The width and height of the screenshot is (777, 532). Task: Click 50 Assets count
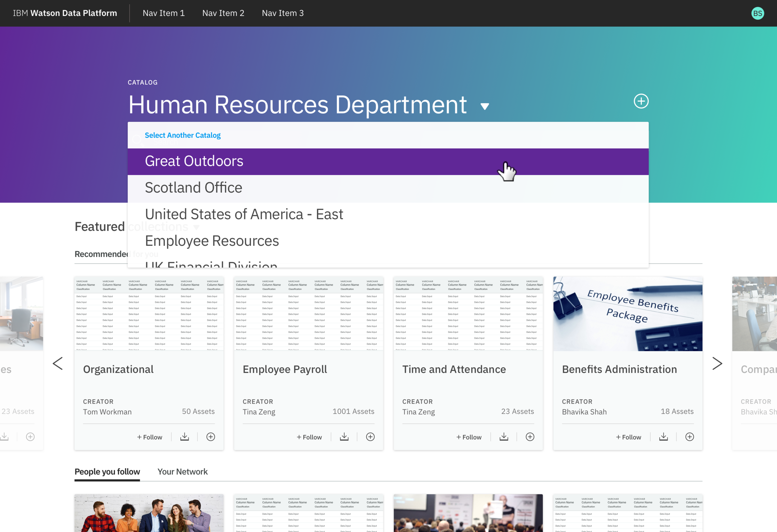click(x=198, y=412)
